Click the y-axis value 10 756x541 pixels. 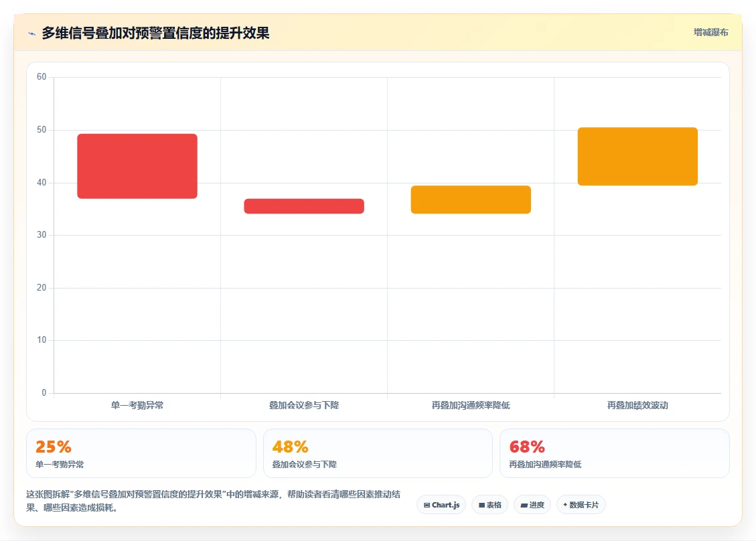pos(42,340)
